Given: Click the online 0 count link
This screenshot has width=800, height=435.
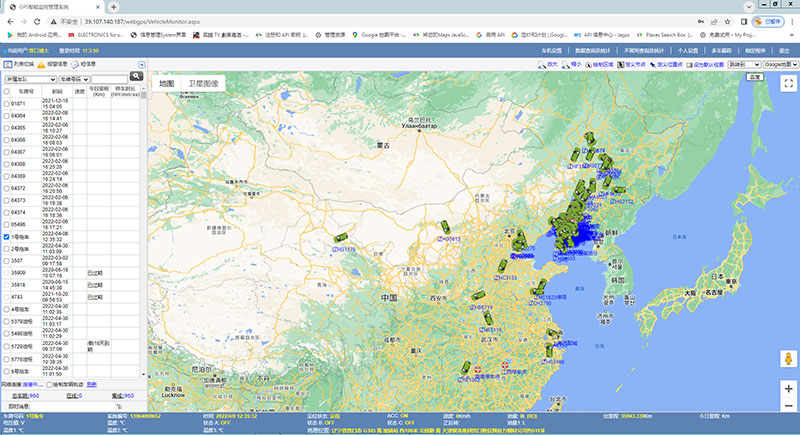Looking at the screenshot, I should 74,396.
